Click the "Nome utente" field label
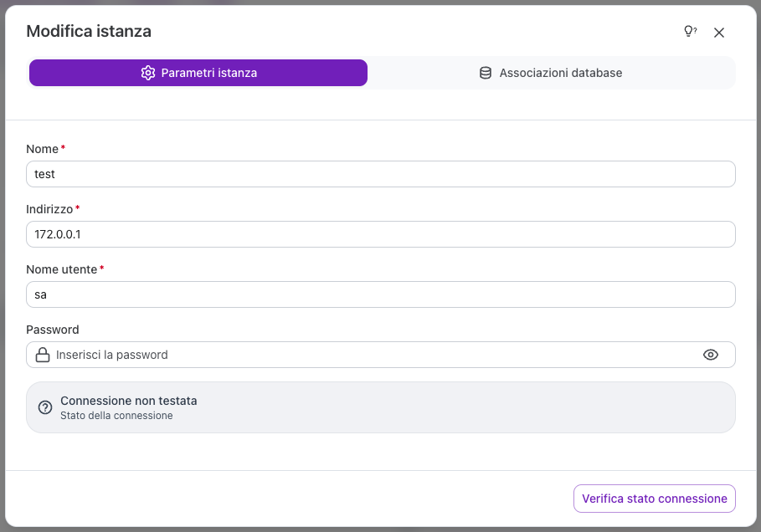761x532 pixels. point(62,269)
